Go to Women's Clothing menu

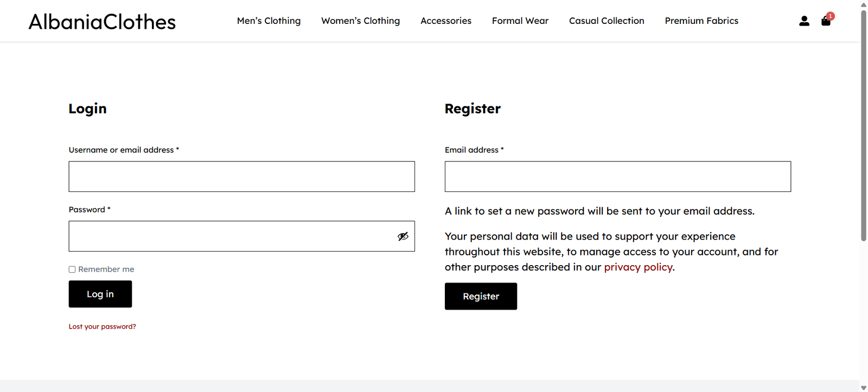(x=360, y=21)
